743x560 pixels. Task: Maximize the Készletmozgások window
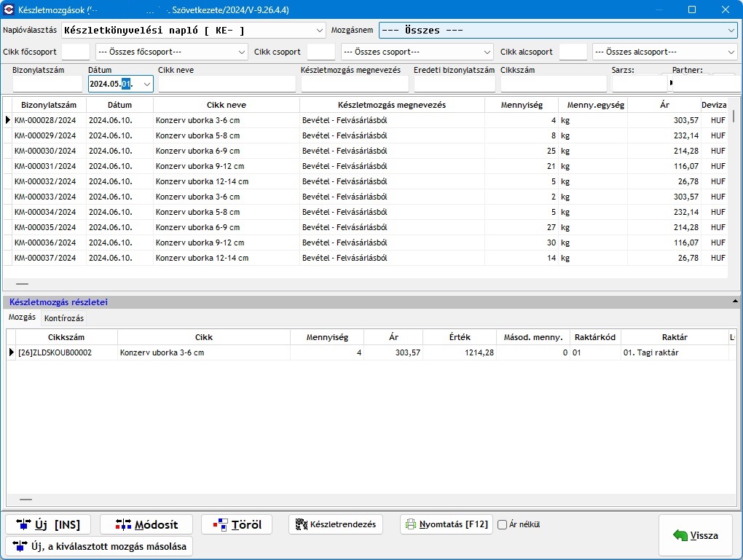pyautogui.click(x=692, y=9)
